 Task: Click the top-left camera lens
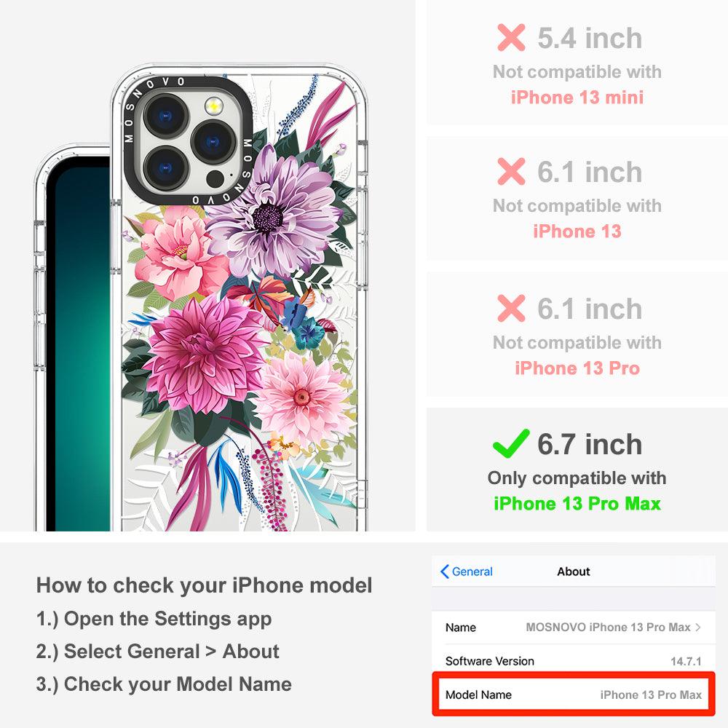(x=166, y=115)
